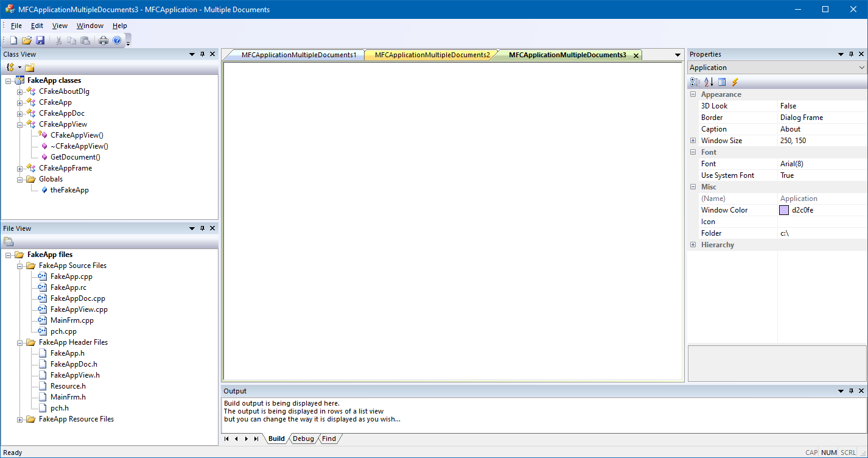Collapse the CFakeAppView class node

coord(19,124)
